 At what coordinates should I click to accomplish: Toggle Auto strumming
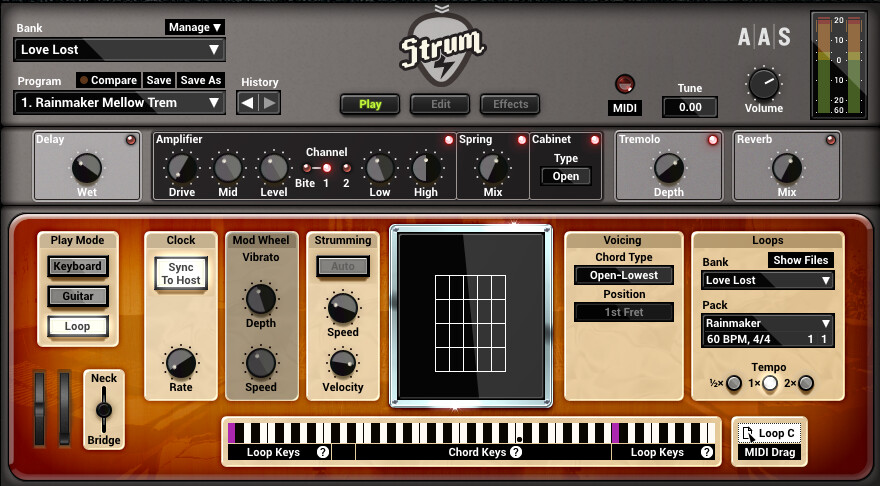[x=342, y=266]
